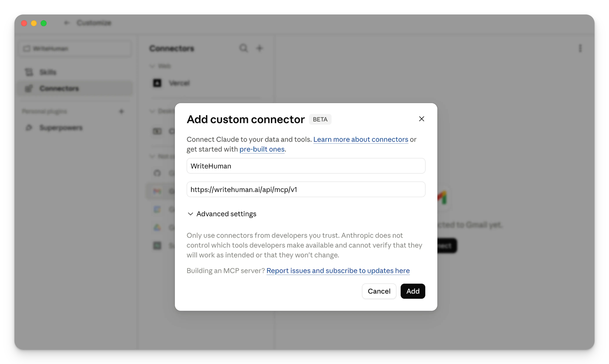The width and height of the screenshot is (609, 364).
Task: Open Skills in sidebar
Action: pos(75,72)
